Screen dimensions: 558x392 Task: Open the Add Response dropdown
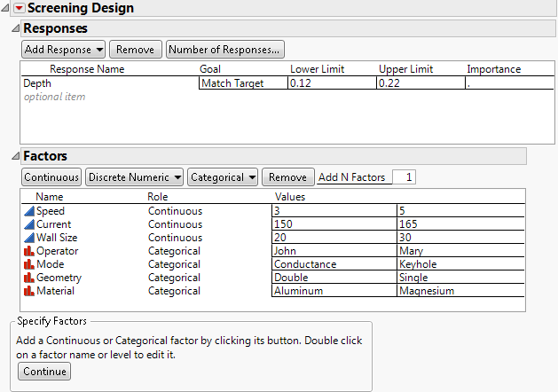[x=63, y=50]
